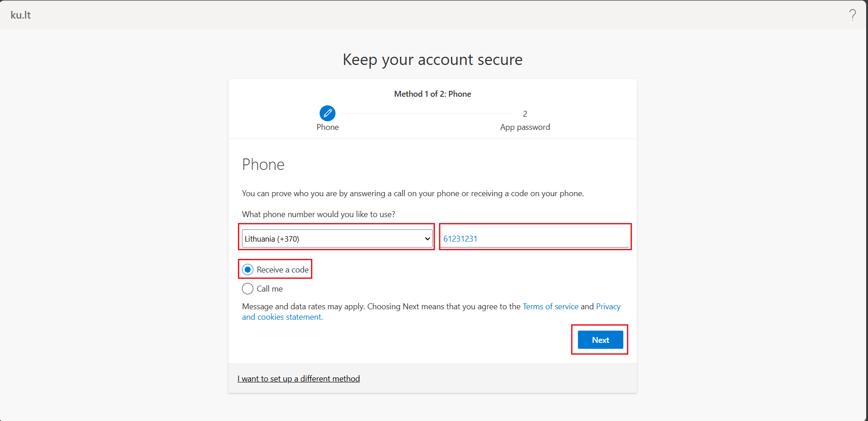Open the help question mark icon
This screenshot has height=421, width=868.
tap(853, 14)
